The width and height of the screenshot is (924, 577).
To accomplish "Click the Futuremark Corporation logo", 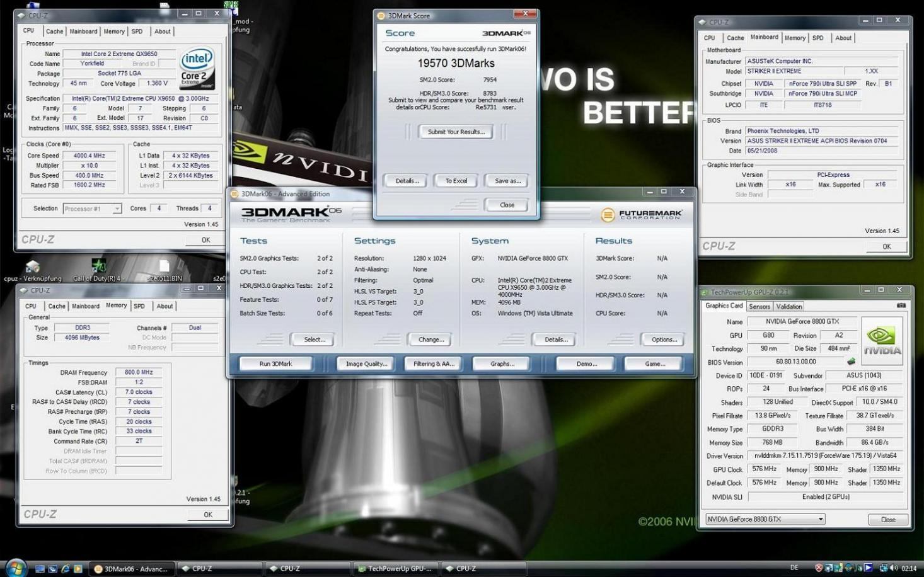I will click(641, 215).
